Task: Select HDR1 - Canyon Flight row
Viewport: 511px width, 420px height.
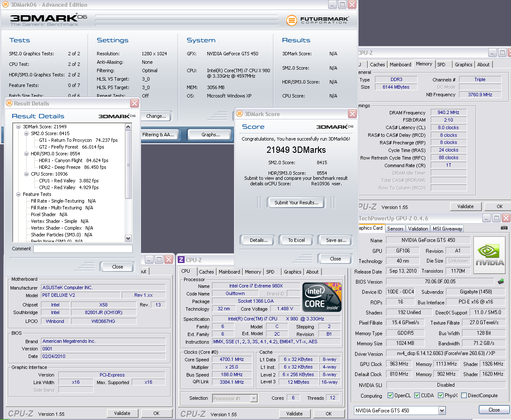Action: click(73, 160)
